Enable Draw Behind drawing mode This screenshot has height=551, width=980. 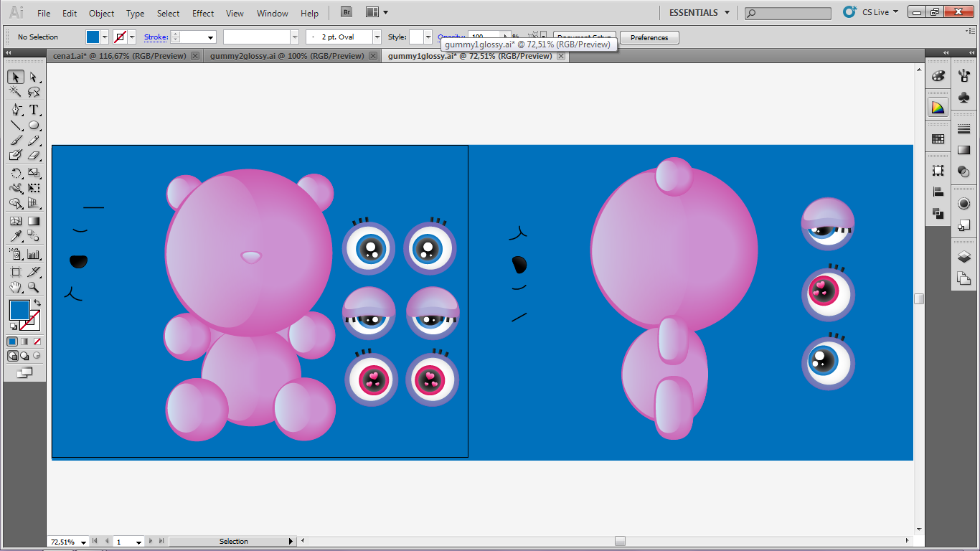point(25,356)
